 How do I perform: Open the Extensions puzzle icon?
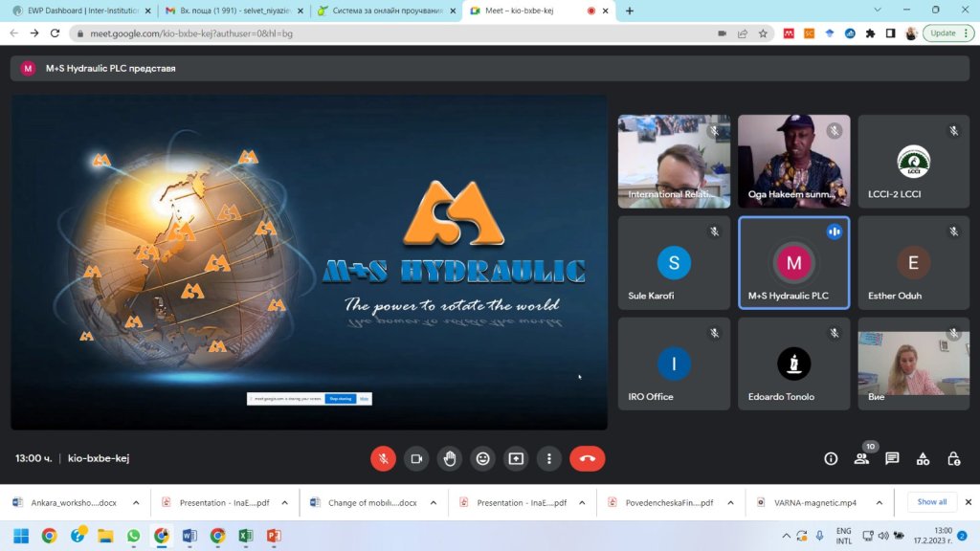(870, 33)
